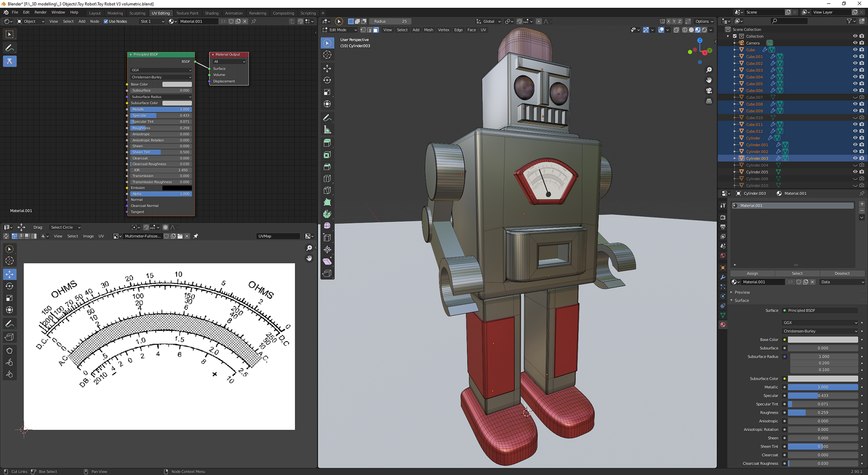Click the material Select button

pyautogui.click(x=797, y=273)
